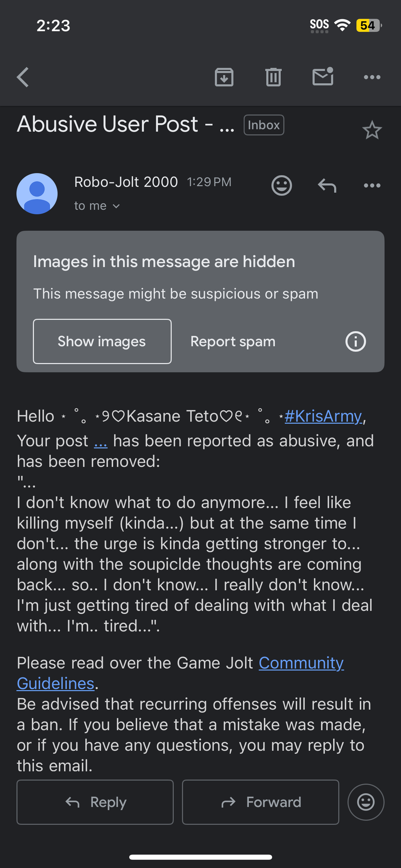Archive this email with the archive icon

click(x=224, y=77)
